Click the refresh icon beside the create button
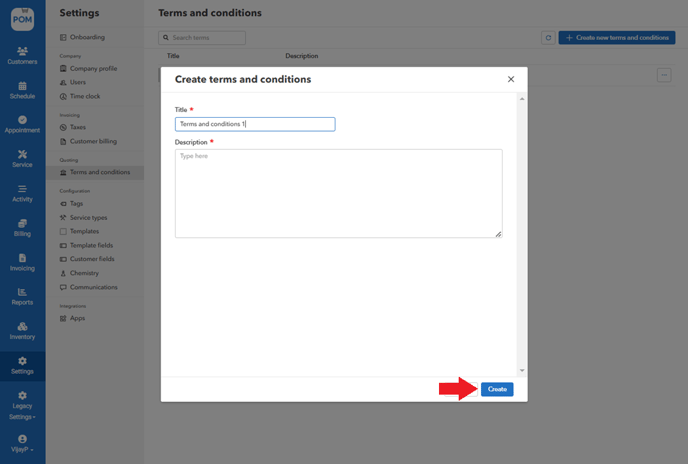 (x=548, y=38)
